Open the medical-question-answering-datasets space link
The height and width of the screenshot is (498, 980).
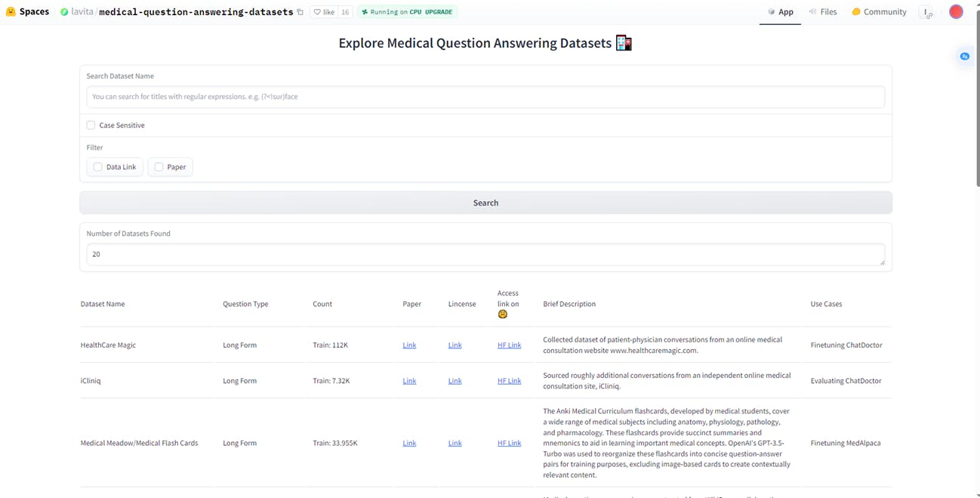(x=196, y=12)
